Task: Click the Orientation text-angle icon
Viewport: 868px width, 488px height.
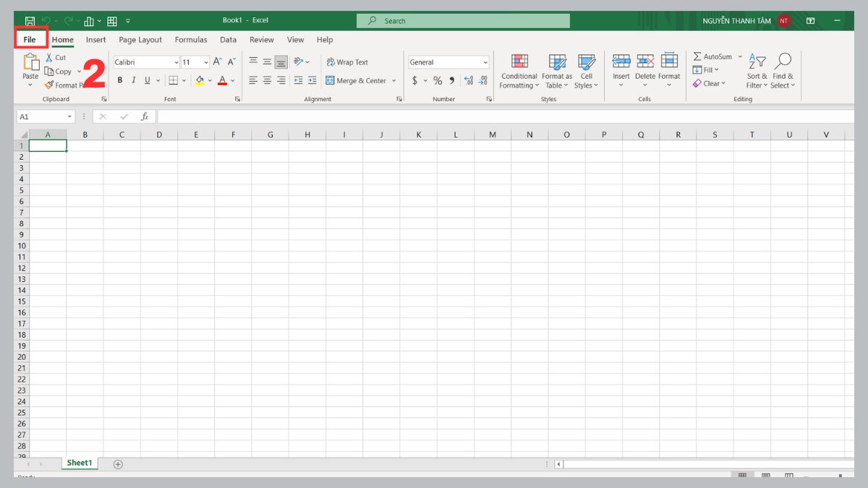Action: (x=299, y=62)
